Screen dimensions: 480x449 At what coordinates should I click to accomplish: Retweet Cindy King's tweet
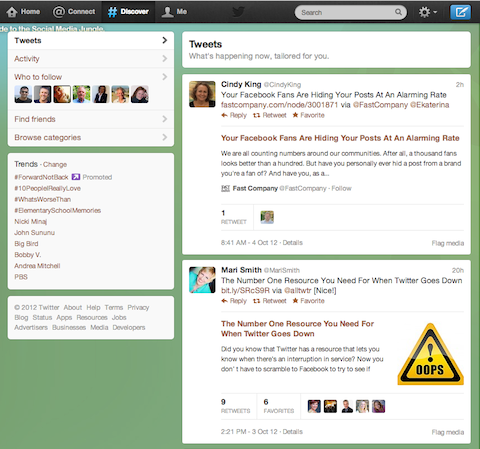(x=270, y=115)
